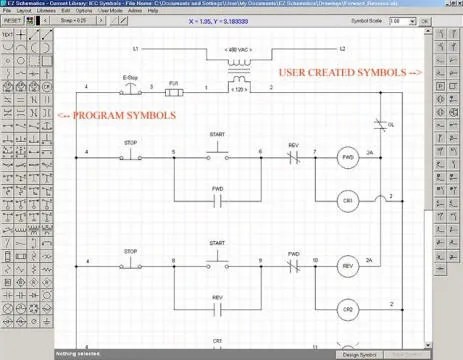Increase step with the > arrow

point(101,21)
